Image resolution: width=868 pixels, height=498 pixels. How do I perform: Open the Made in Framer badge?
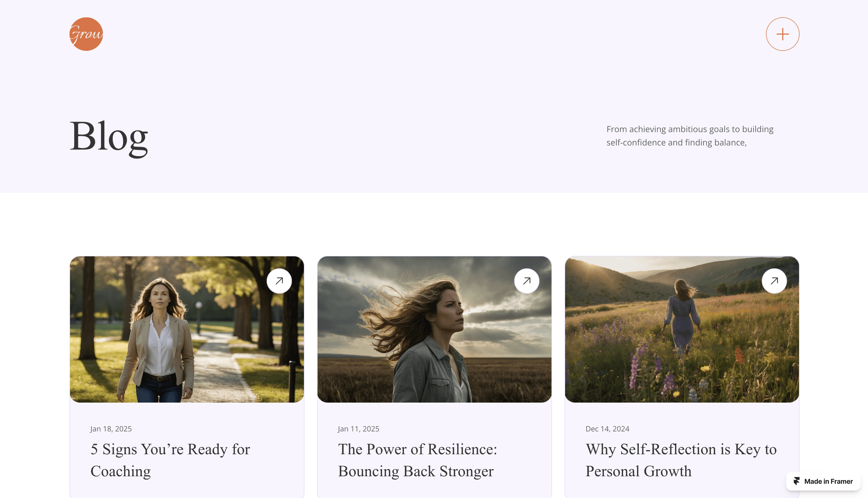(823, 481)
